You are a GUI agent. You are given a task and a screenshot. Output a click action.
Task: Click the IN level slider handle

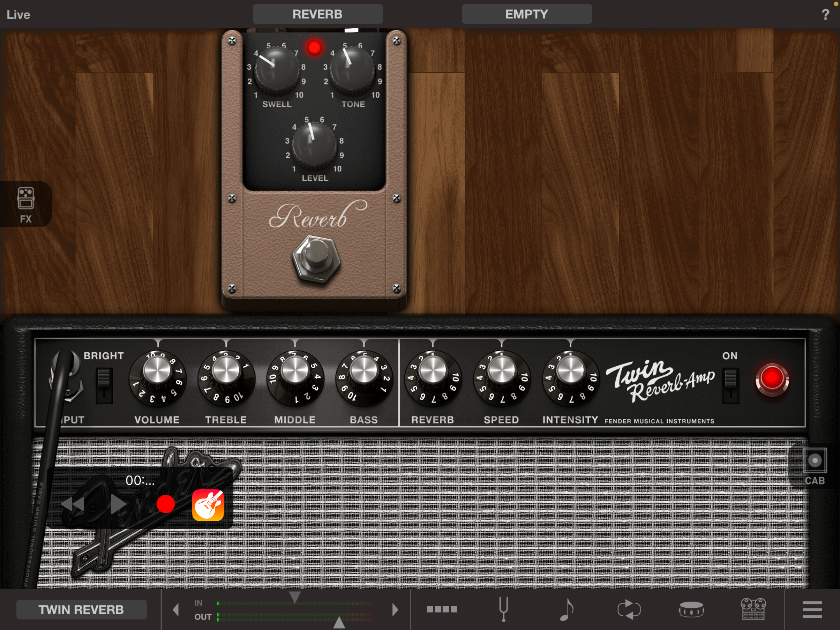click(x=295, y=597)
